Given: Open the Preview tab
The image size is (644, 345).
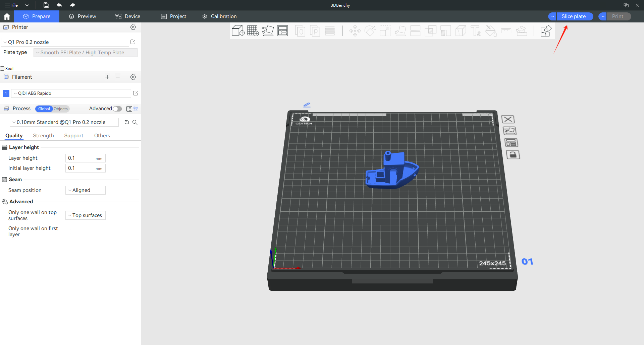Looking at the screenshot, I should click(x=83, y=16).
